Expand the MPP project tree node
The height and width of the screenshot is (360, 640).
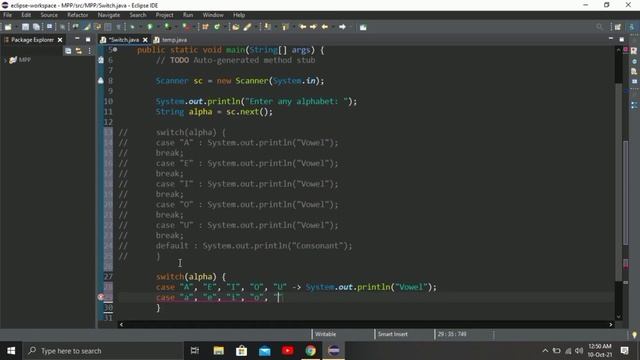[x=5, y=60]
